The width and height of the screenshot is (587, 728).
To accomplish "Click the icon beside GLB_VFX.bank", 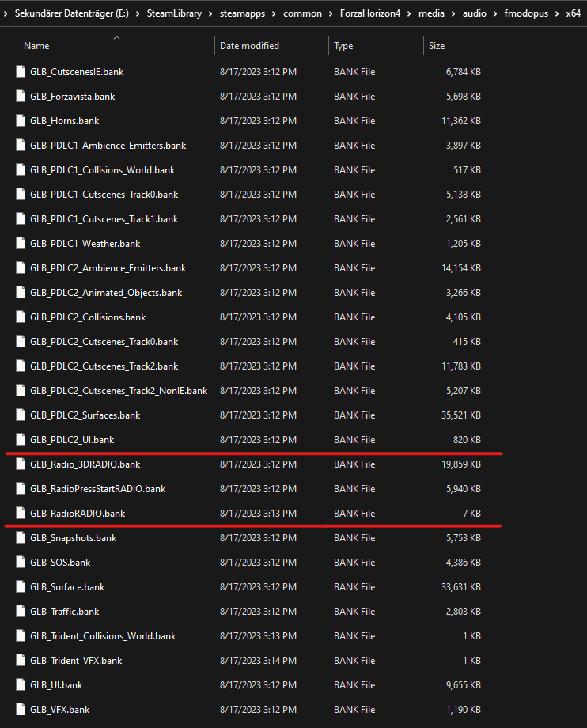I will 21,710.
